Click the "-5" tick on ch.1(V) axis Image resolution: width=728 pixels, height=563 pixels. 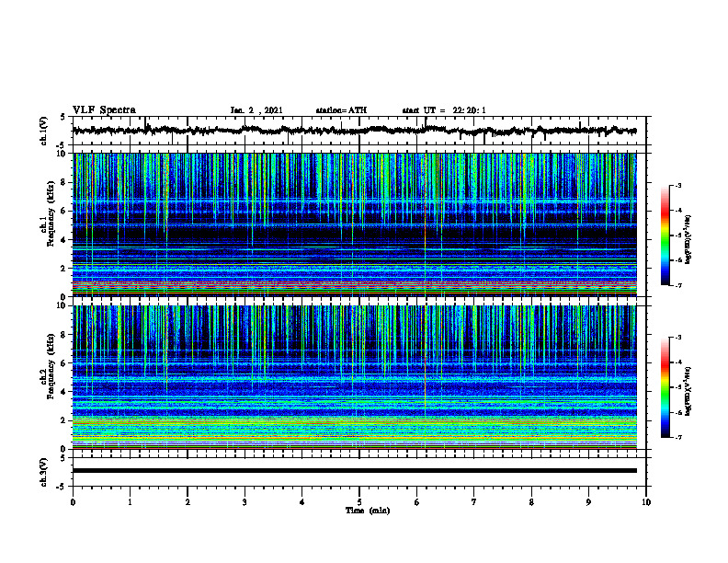(63, 145)
